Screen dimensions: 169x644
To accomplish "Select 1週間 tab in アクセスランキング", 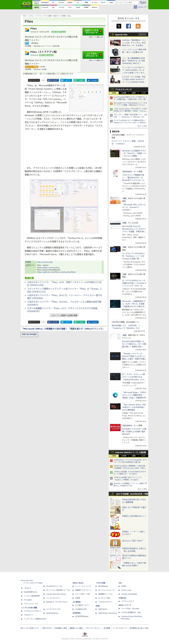I will click(x=133, y=93).
